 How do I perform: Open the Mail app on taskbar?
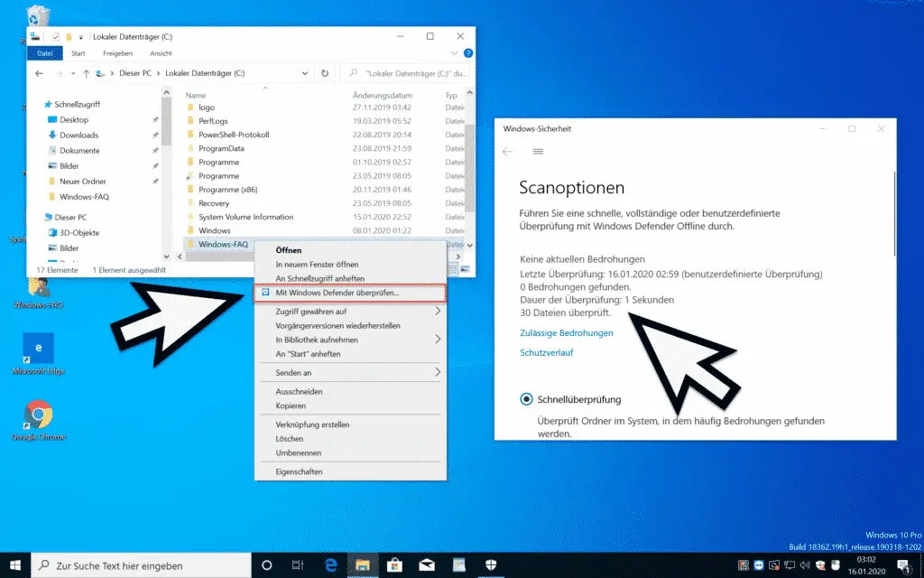(x=427, y=565)
